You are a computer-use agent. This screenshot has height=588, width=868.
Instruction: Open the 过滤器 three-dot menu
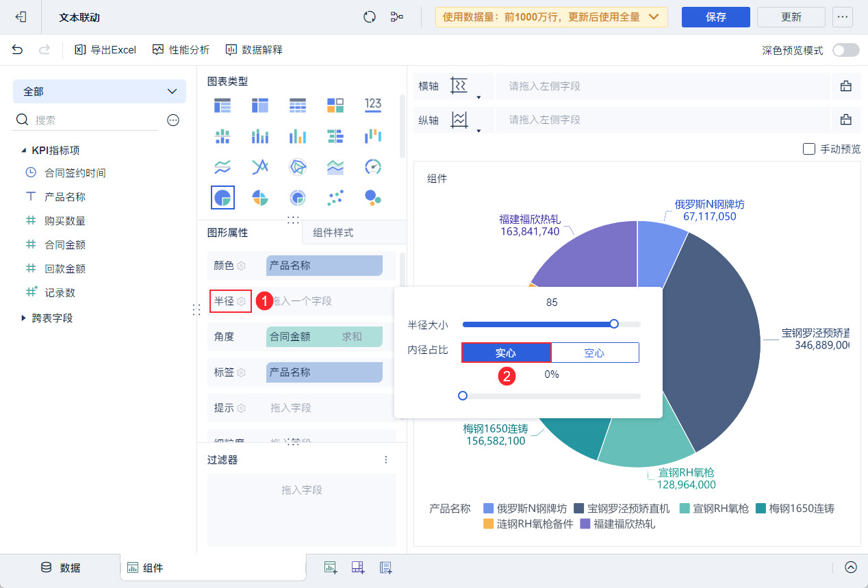(386, 460)
